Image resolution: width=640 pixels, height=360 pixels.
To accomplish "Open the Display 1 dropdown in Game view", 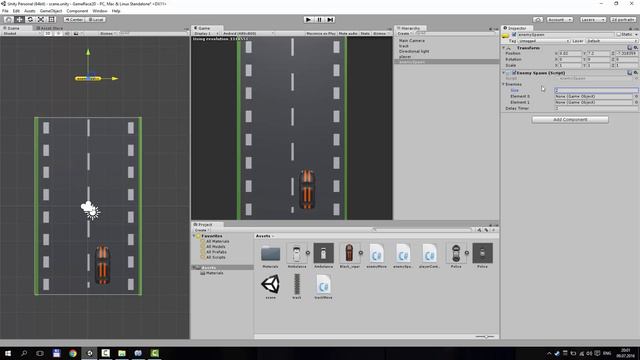I will click(x=206, y=33).
